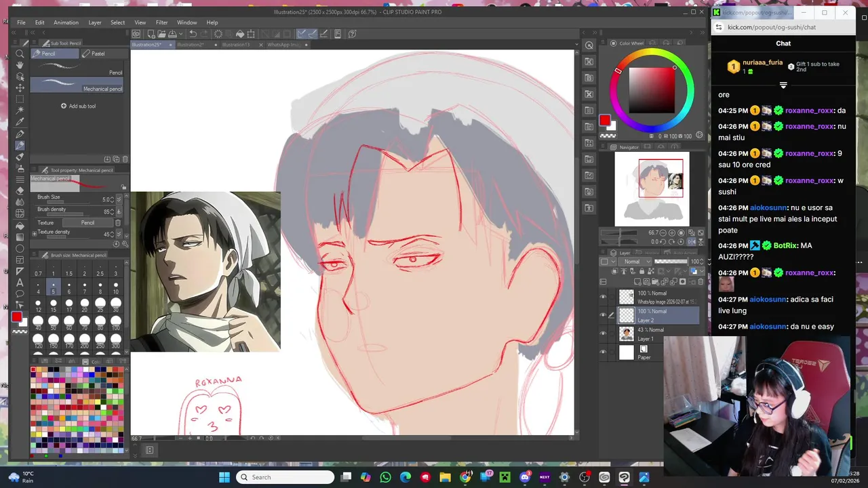Click the layer opacity slider
Viewport: 868px width, 488px height.
click(x=670, y=262)
